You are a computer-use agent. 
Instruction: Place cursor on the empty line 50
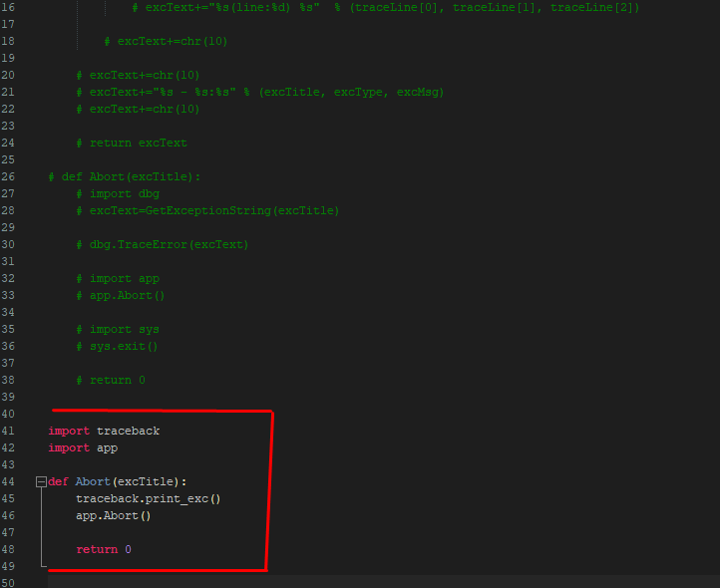pos(299,582)
